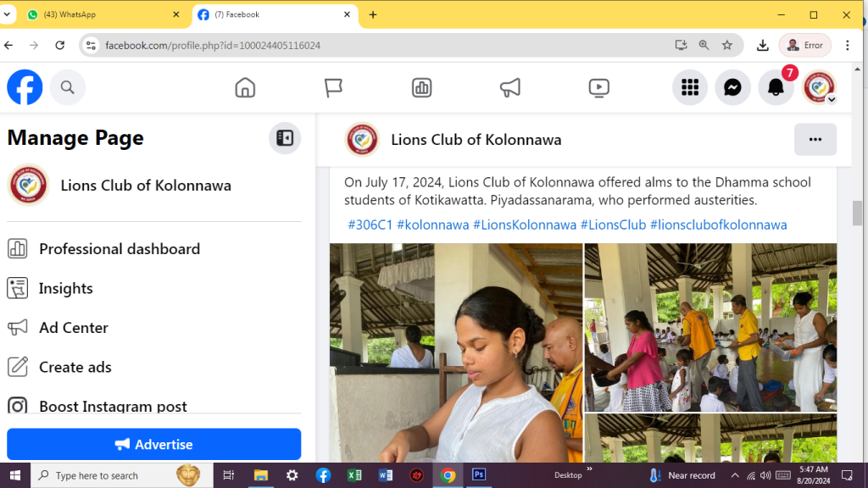Click the Facebook logo
The height and width of the screenshot is (488, 868).
pos(25,87)
